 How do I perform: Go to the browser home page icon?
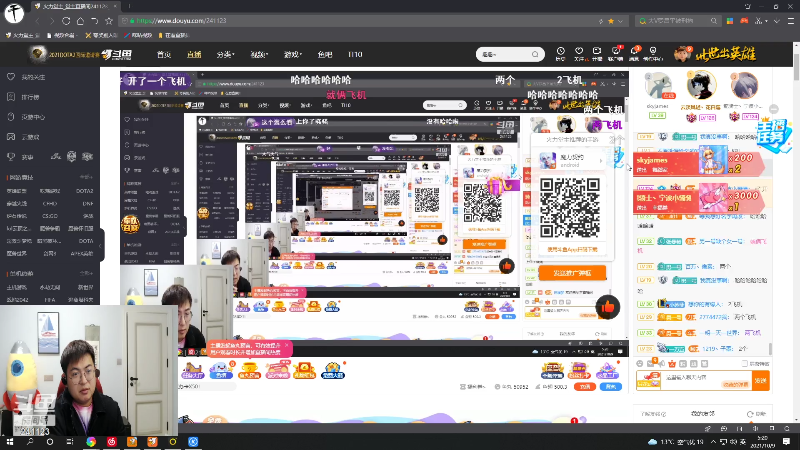(x=80, y=21)
